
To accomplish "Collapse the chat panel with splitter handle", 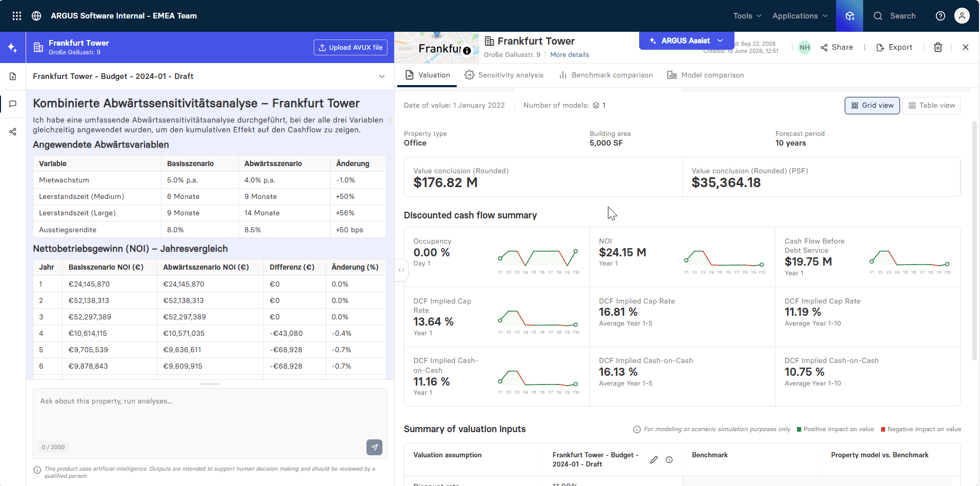I will pos(401,270).
